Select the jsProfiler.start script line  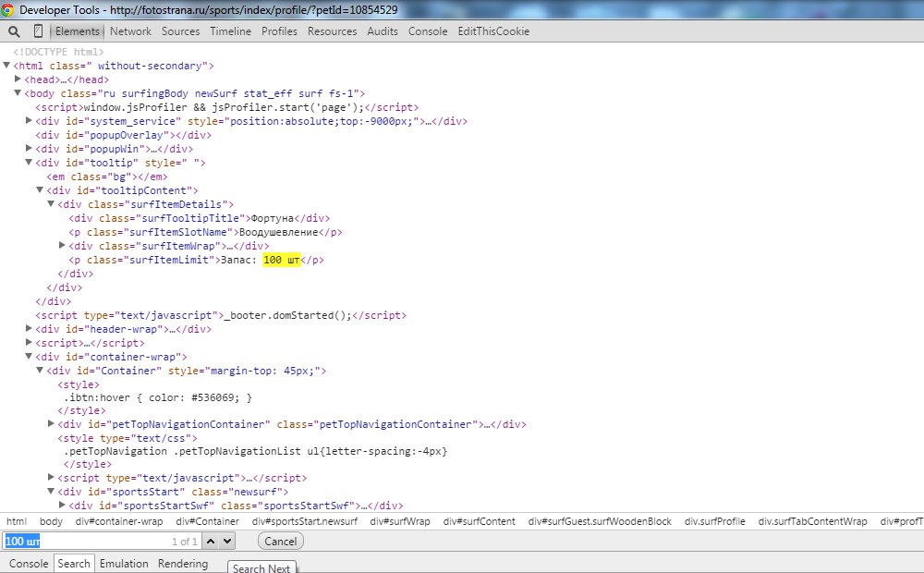[227, 107]
